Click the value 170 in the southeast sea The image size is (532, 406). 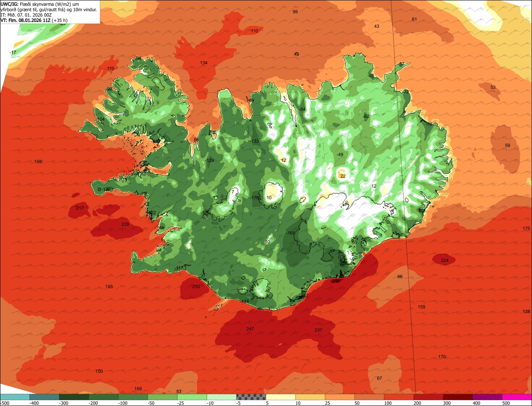442,357
